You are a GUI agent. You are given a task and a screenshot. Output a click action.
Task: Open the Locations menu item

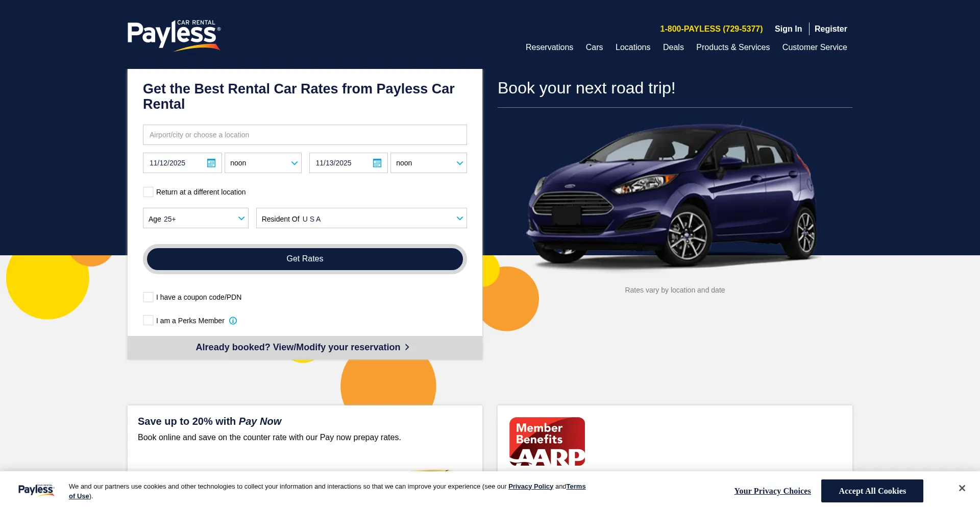[633, 47]
